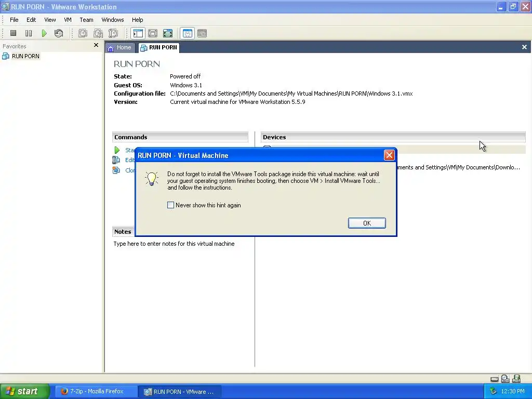Open the Windows menu
Viewport: 532px width, 399px height.
[x=113, y=20]
